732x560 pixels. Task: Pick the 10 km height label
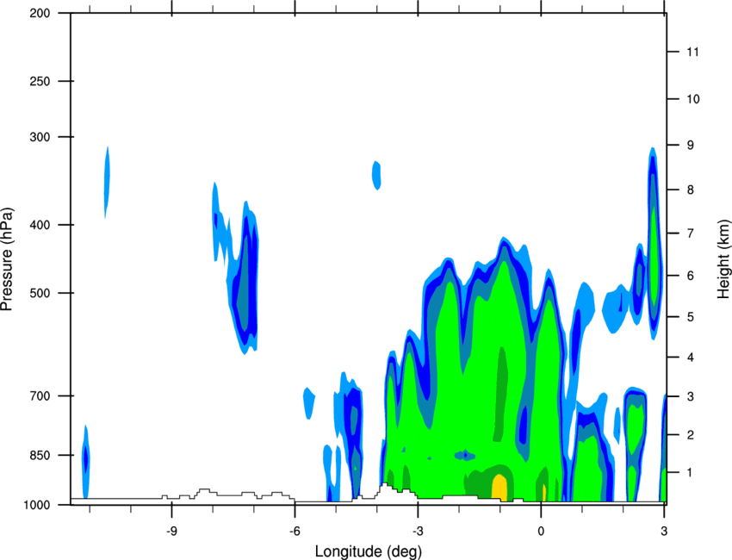pos(692,99)
